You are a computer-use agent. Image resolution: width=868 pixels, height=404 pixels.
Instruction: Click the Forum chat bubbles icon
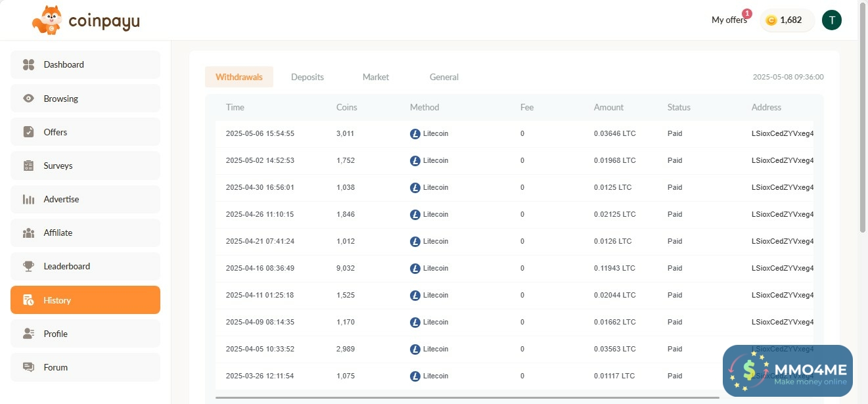pyautogui.click(x=28, y=367)
